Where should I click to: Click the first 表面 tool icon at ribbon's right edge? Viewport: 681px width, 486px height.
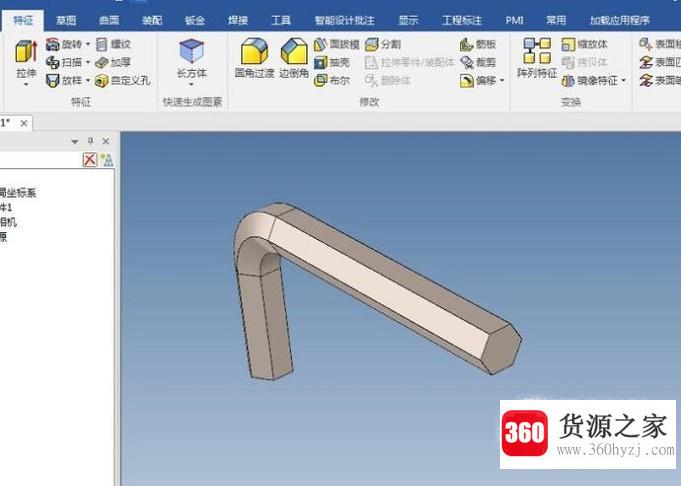pos(646,44)
